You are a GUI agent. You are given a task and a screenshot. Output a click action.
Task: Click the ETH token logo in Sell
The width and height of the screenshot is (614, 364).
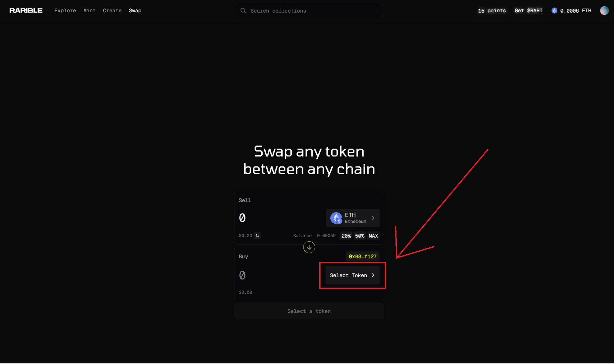click(x=336, y=218)
